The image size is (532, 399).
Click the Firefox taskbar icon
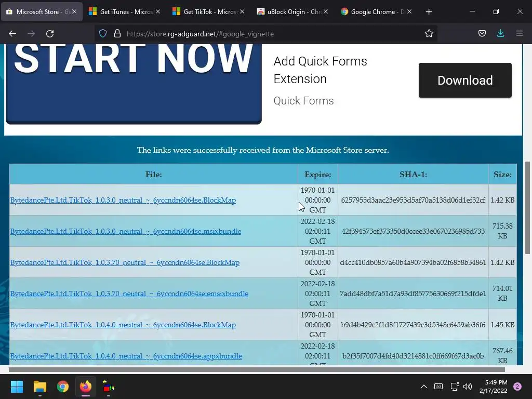point(86,387)
